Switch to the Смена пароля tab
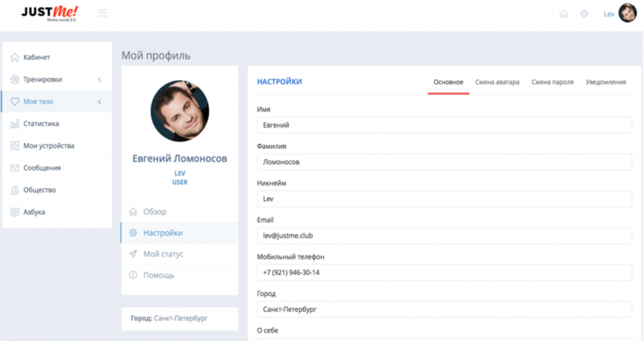Image resolution: width=644 pixels, height=341 pixels. pos(552,82)
